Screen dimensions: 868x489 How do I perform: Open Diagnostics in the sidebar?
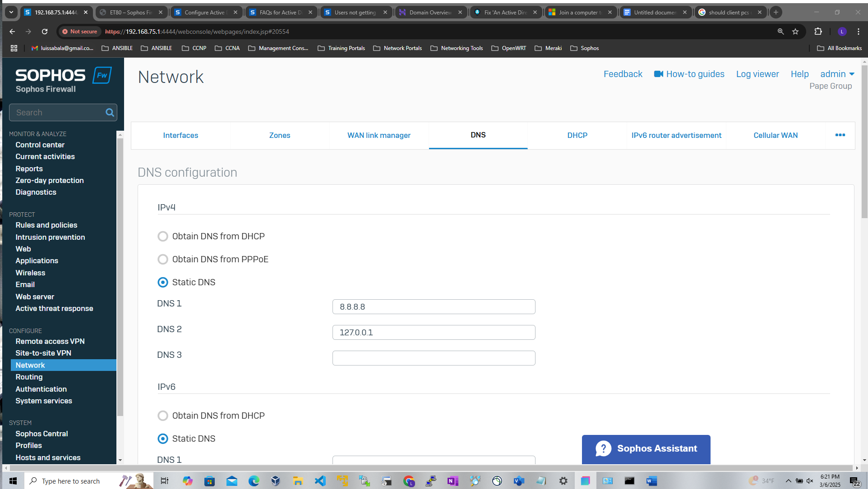pos(36,192)
